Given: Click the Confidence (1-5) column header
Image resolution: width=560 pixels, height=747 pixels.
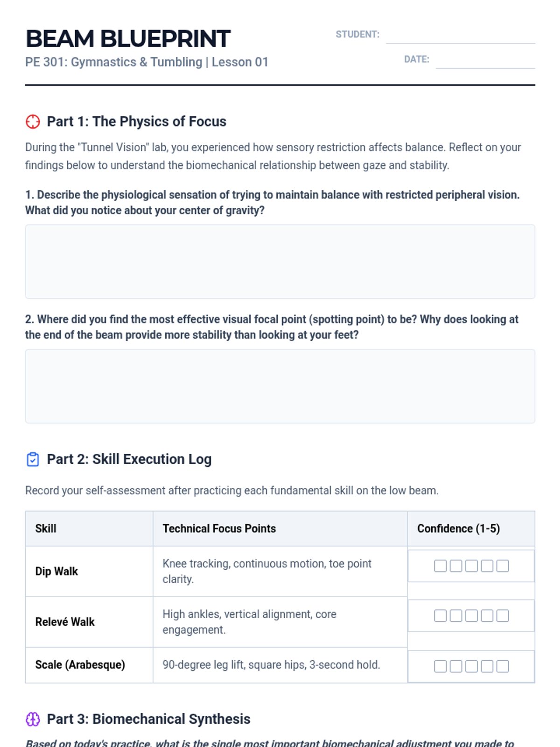Looking at the screenshot, I should [471, 529].
